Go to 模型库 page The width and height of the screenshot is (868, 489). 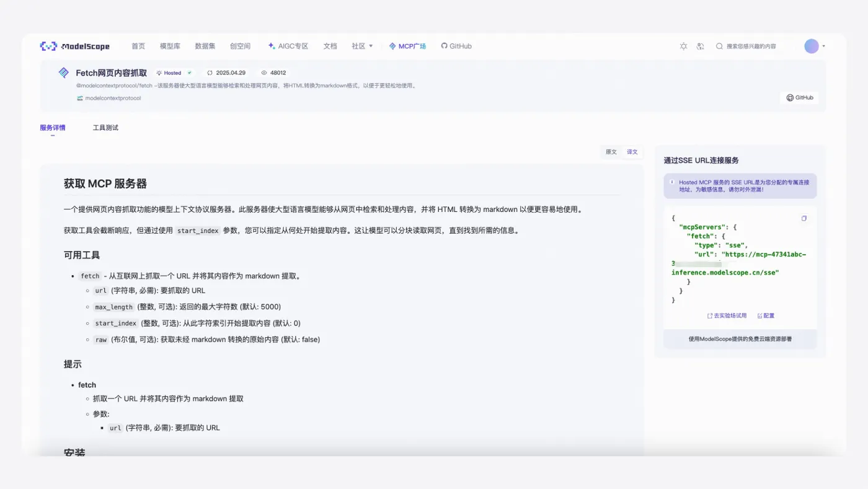click(170, 46)
